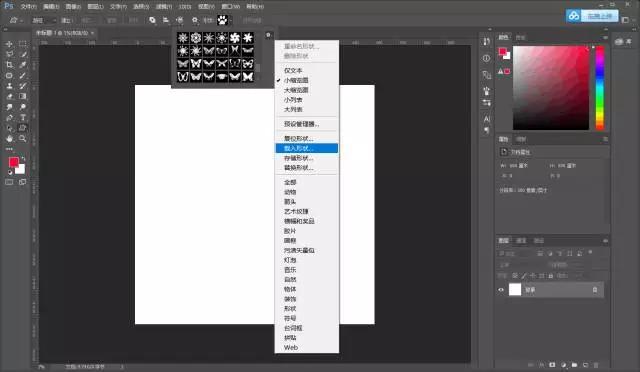Toggle the 小缩览图 checked view option
Viewport: 640px width, 372px height.
pos(296,80)
